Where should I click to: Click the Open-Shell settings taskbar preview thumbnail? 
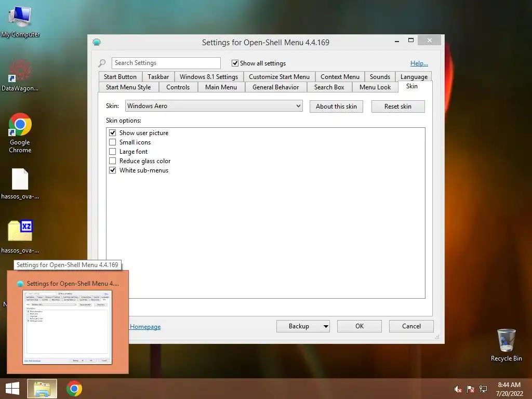pyautogui.click(x=67, y=327)
